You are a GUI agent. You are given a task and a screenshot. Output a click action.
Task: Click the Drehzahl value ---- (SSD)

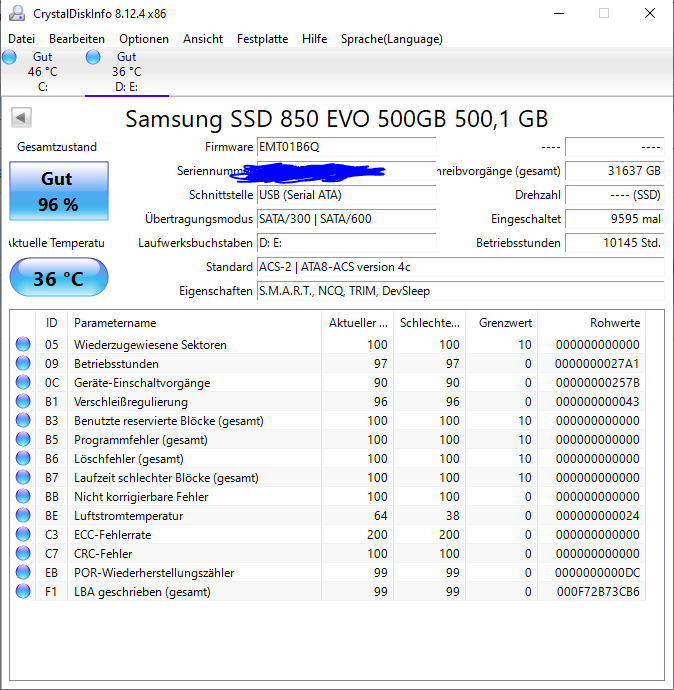coord(615,195)
